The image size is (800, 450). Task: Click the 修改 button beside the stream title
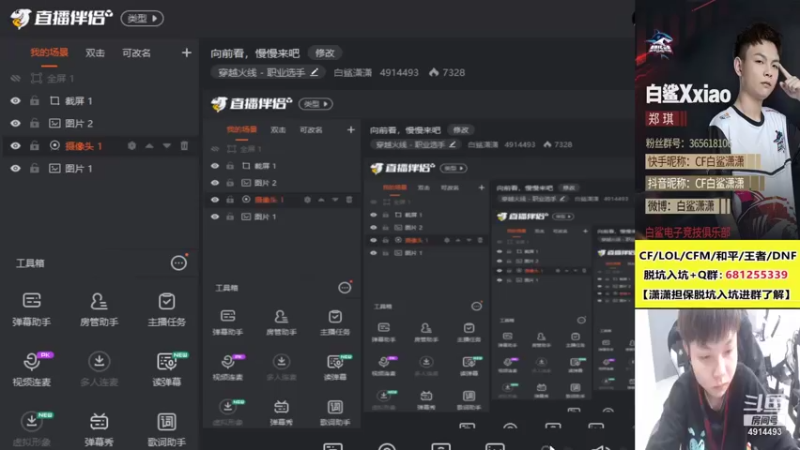[x=325, y=53]
